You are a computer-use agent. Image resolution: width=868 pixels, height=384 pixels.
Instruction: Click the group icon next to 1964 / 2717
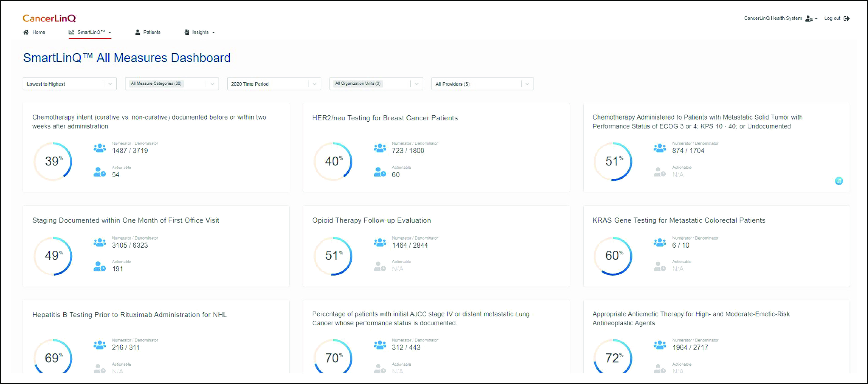(x=660, y=345)
